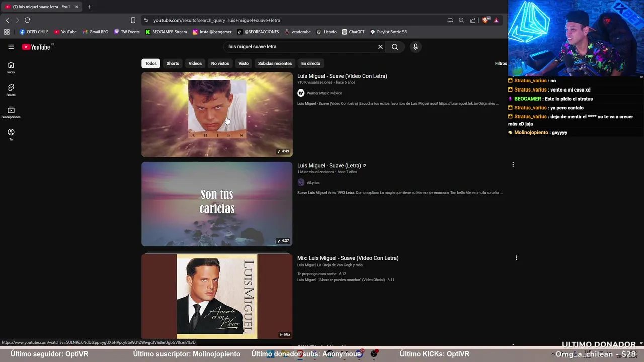
Task: Open BEOGAMER Stream bookmark
Action: coord(166,32)
